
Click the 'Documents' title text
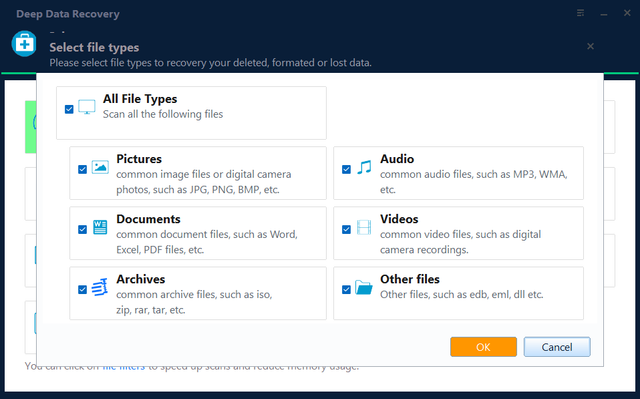click(x=148, y=219)
